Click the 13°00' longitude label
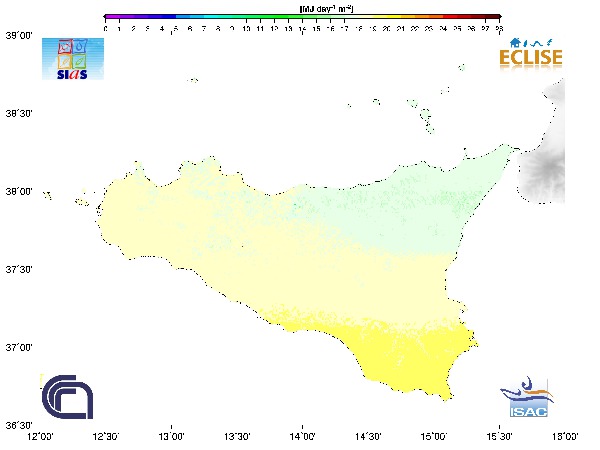This screenshot has width=600, height=450. click(x=171, y=437)
